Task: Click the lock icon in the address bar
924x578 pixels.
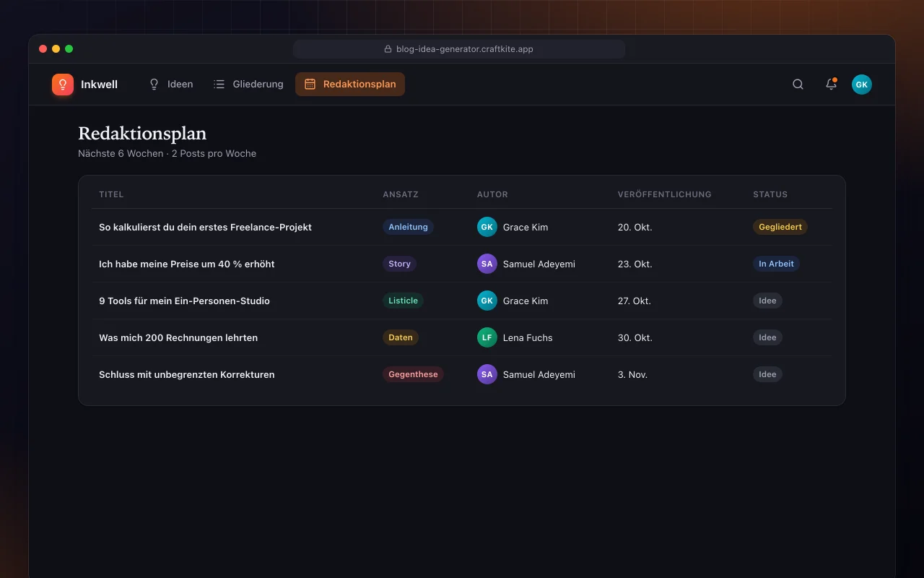Action: click(x=389, y=49)
